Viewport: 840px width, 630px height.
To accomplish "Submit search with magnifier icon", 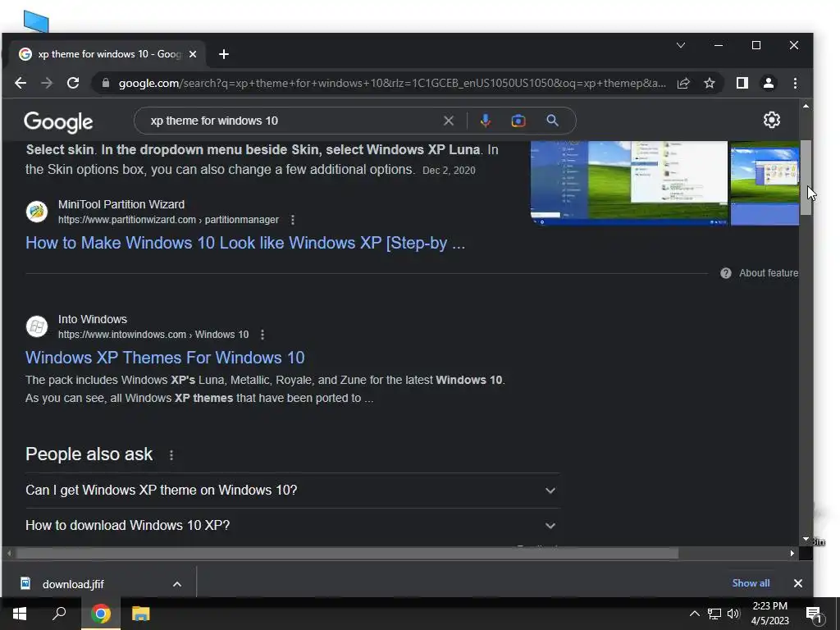I will click(552, 121).
